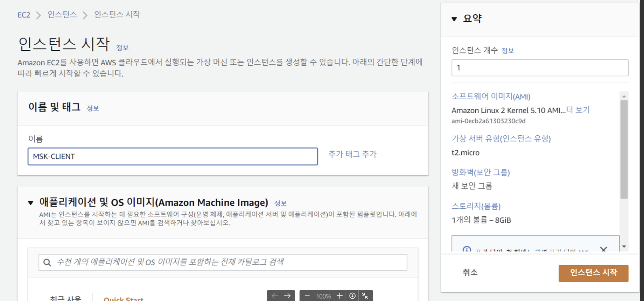Click the info icon in free tier box
This screenshot has width=644, height=301.
pyautogui.click(x=467, y=250)
